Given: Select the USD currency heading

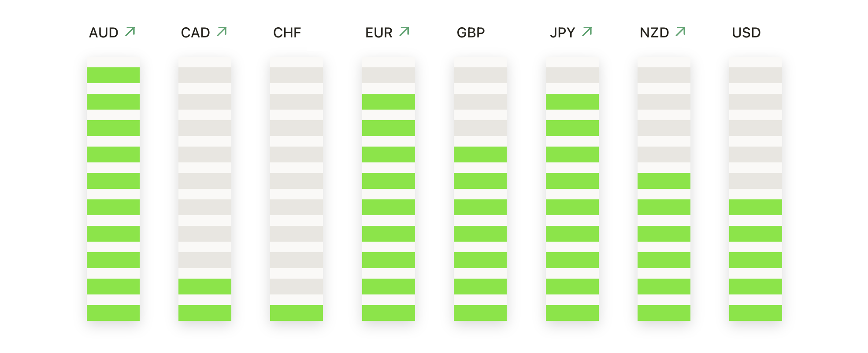Looking at the screenshot, I should (x=746, y=33).
